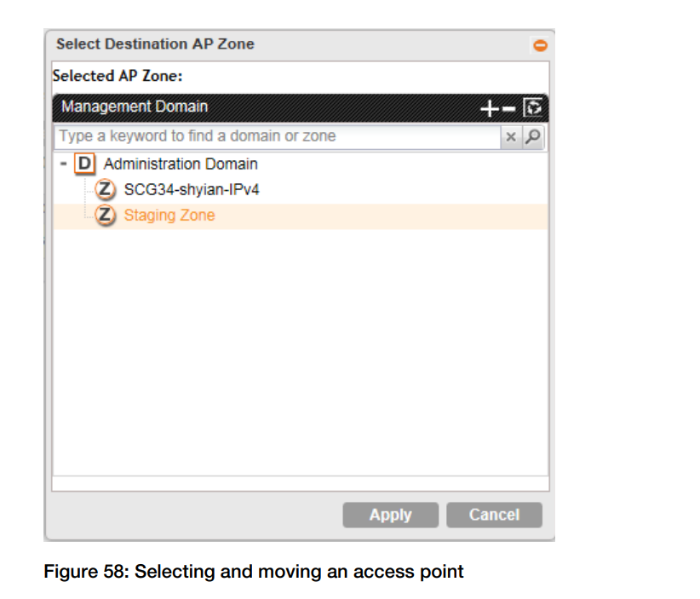Clear the keyword search with the X icon
This screenshot has width=700, height=599.
[511, 136]
